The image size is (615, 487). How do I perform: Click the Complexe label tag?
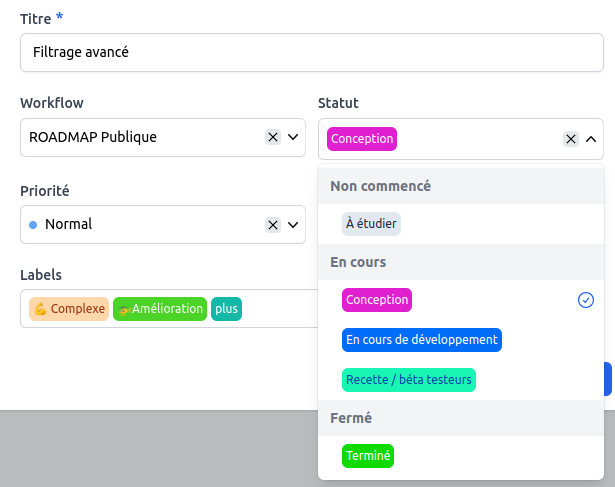point(69,309)
